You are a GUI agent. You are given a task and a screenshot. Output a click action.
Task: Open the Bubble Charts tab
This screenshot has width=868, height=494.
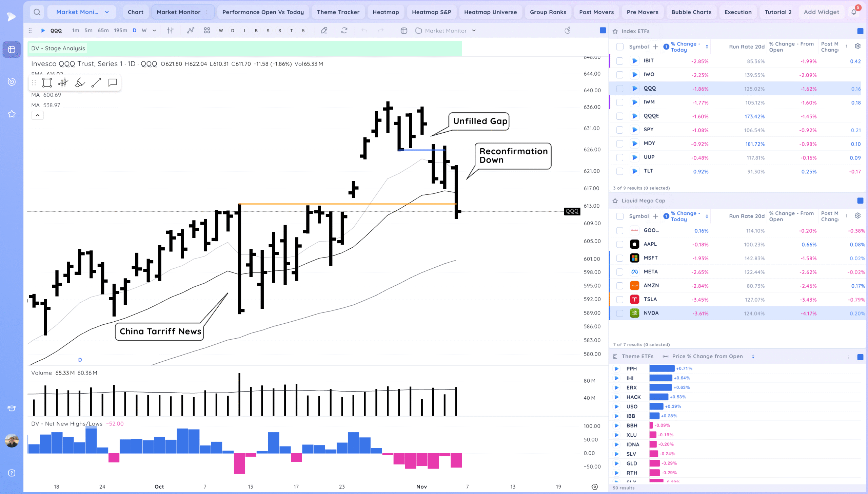coord(691,12)
